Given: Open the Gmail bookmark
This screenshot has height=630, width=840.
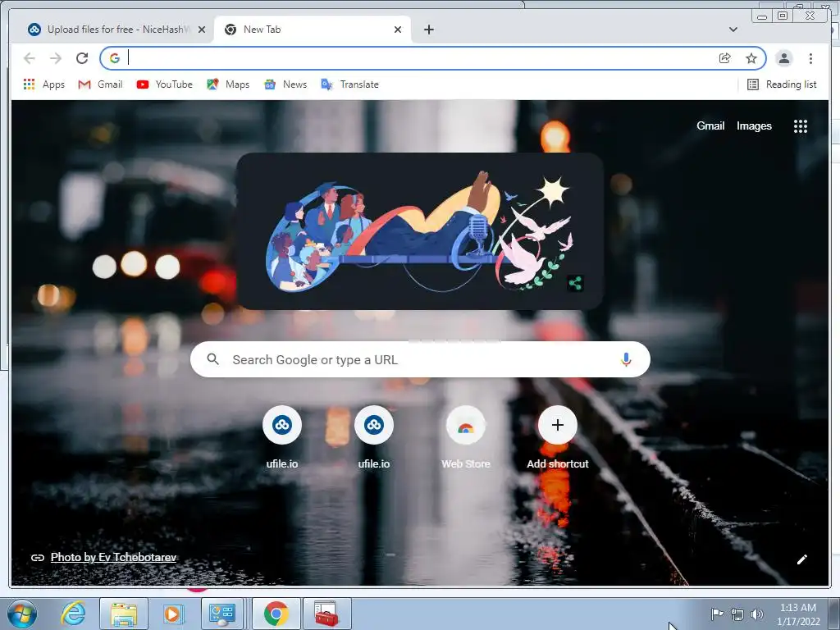Looking at the screenshot, I should 101,84.
